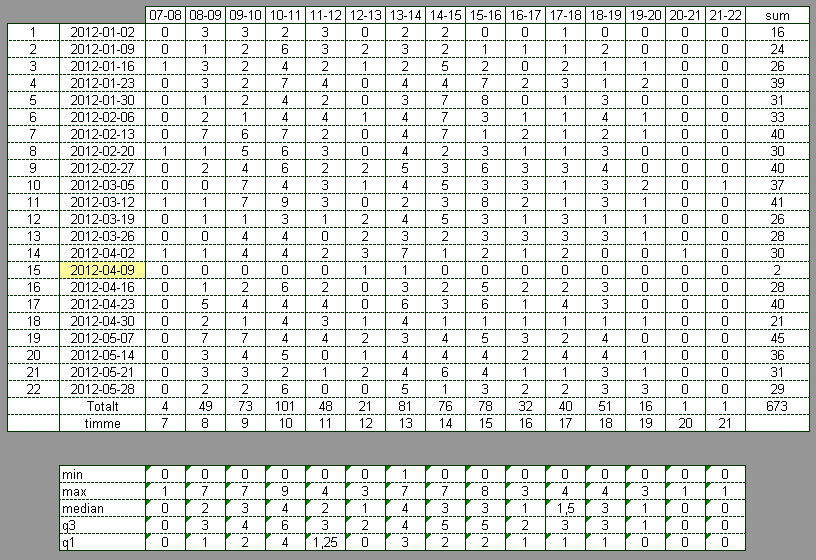Click the row number 15 cell

pos(34,270)
